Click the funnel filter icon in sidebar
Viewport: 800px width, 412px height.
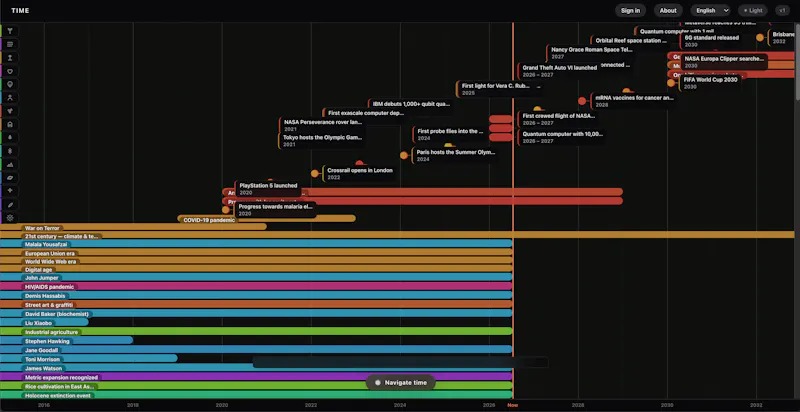10,31
